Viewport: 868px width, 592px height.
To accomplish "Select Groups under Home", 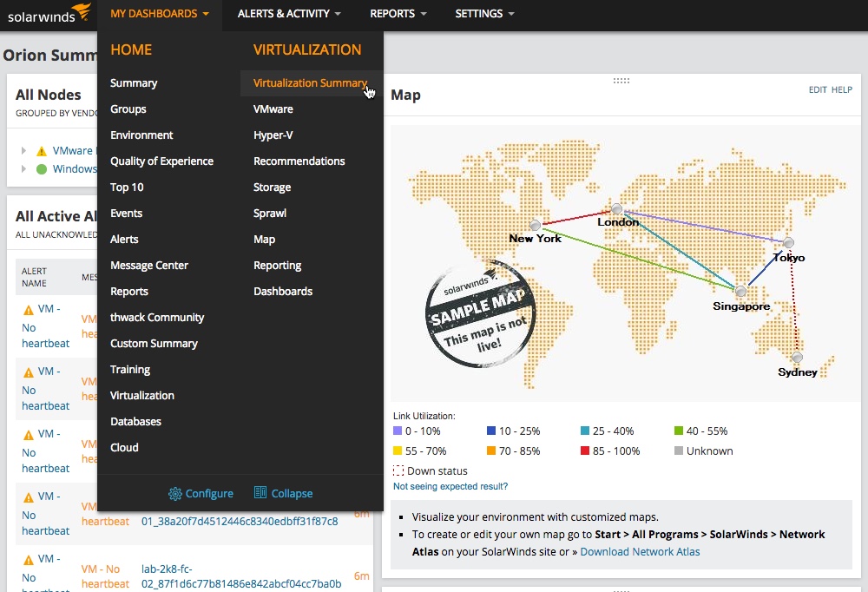I will coord(128,109).
